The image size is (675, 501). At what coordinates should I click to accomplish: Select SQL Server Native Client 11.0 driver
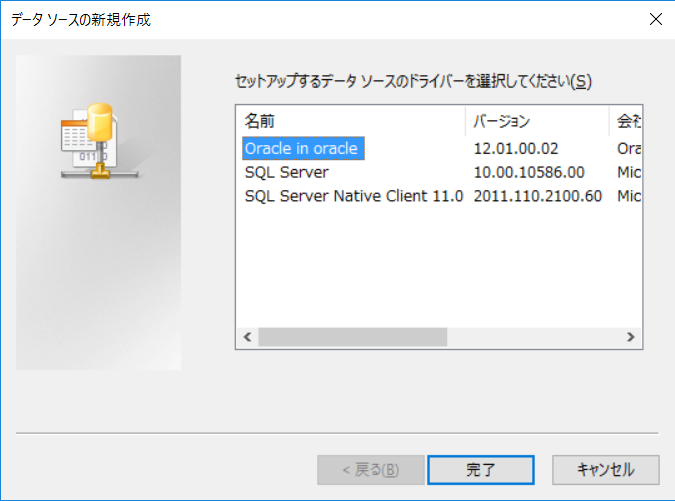pos(354,196)
